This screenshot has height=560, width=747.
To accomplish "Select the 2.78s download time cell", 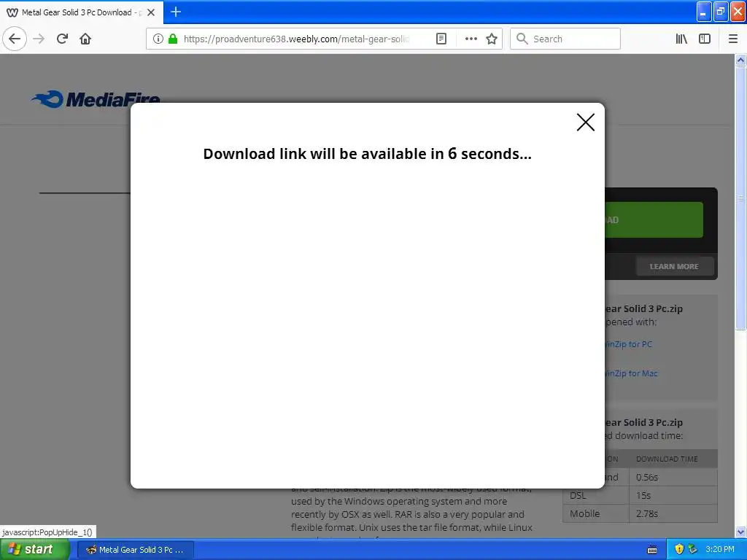I will click(x=673, y=513).
